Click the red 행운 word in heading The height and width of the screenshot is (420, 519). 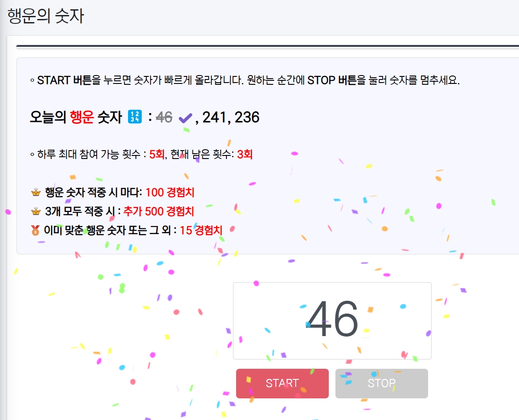click(82, 117)
